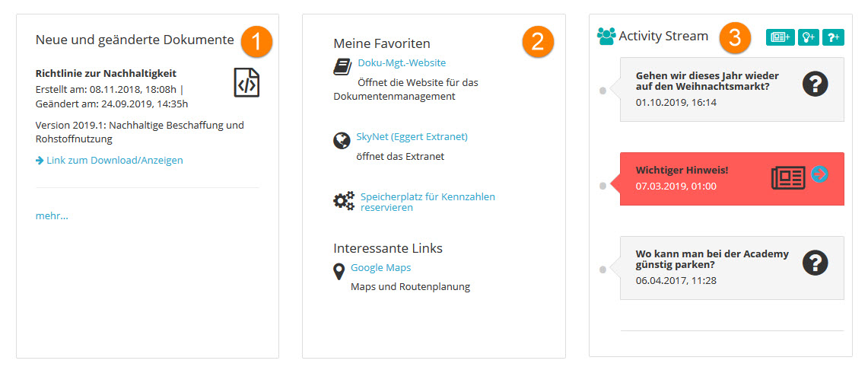The image size is (868, 370).
Task: Open the Google Maps link
Action: [380, 268]
